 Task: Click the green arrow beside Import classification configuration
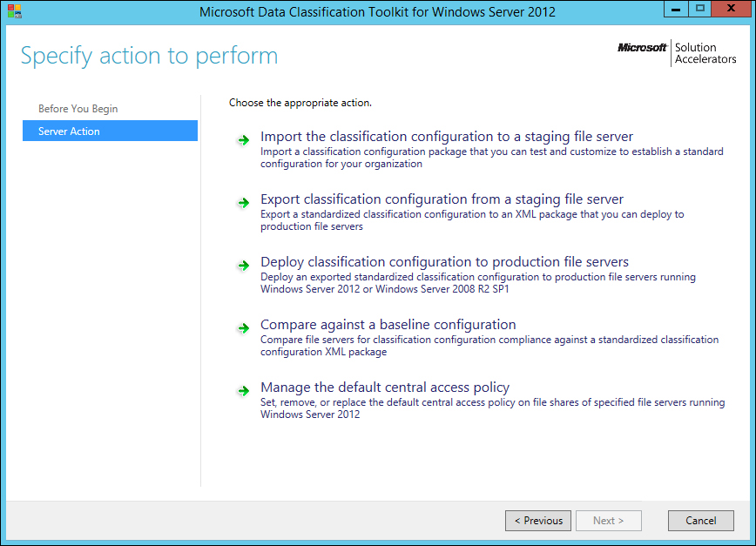click(244, 139)
